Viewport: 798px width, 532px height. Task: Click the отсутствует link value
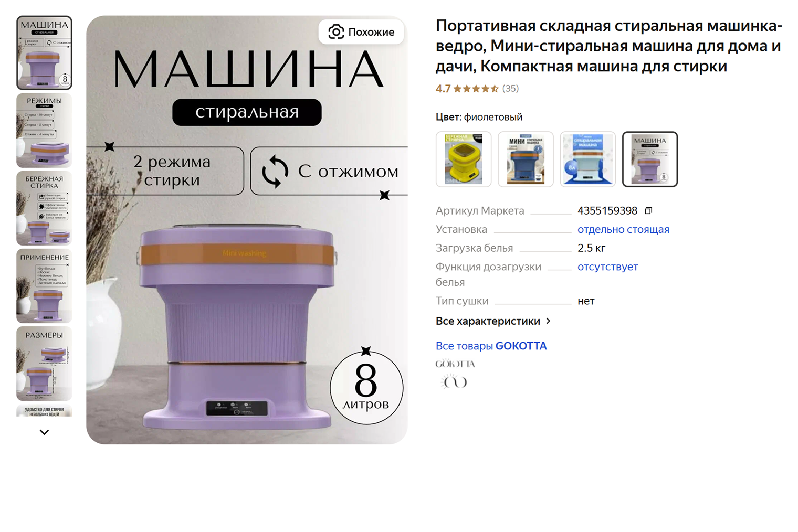coord(607,267)
